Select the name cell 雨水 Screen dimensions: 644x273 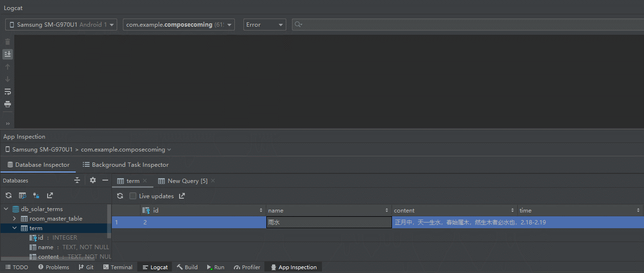[329, 222]
